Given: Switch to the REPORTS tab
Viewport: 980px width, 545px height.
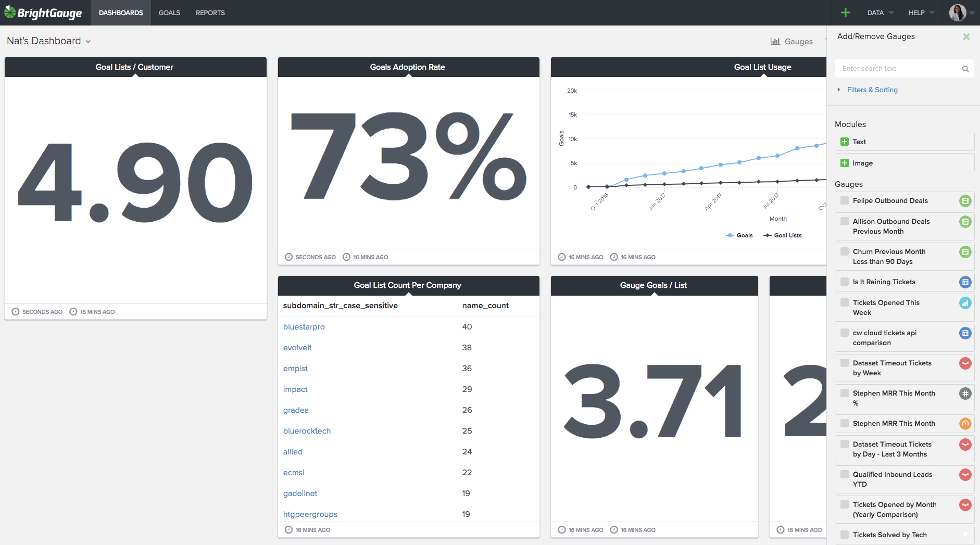Looking at the screenshot, I should click(x=210, y=12).
